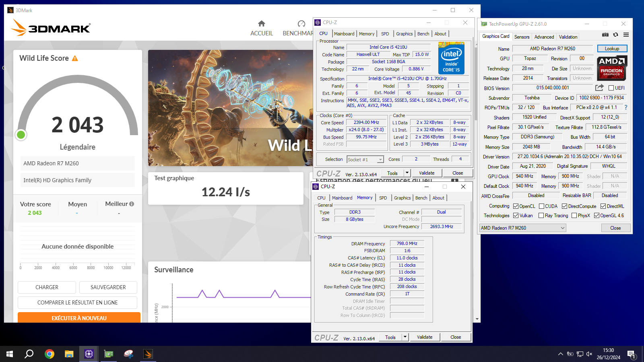644x362 pixels.
Task: Expand the Tools dropdown arrow in upper CPU-Z
Action: pos(407,173)
